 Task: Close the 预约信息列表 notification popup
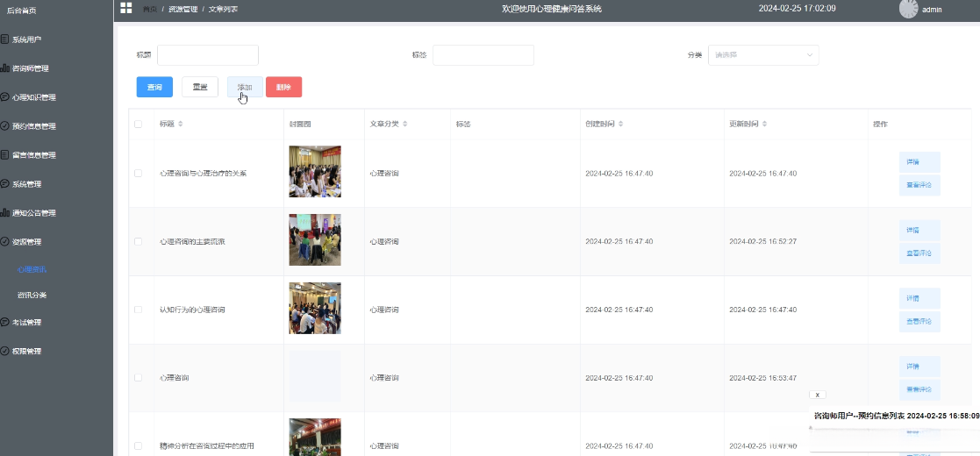pos(817,395)
